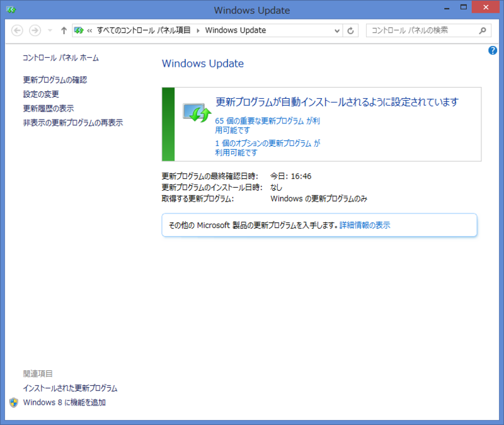Viewport: 504px width, 425px height.
Task: Refresh the Windows Update page
Action: [350, 30]
